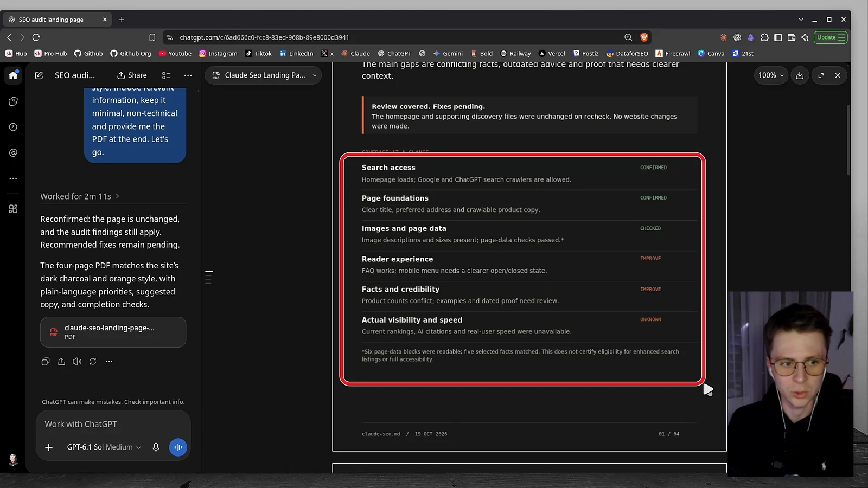The image size is (868, 488).
Task: Expand the PDF preview to full screen
Action: click(x=821, y=75)
